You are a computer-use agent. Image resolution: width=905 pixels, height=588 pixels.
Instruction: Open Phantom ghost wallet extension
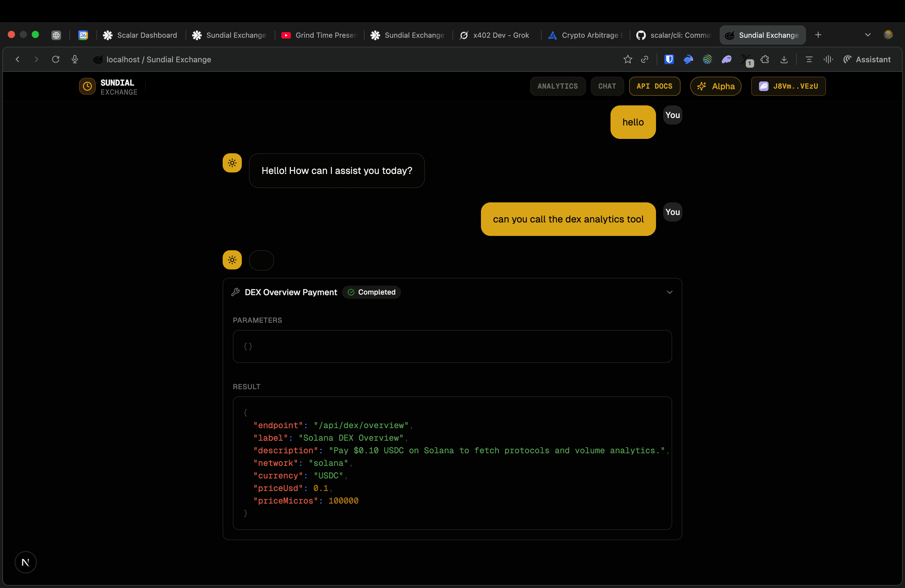[x=726, y=59]
